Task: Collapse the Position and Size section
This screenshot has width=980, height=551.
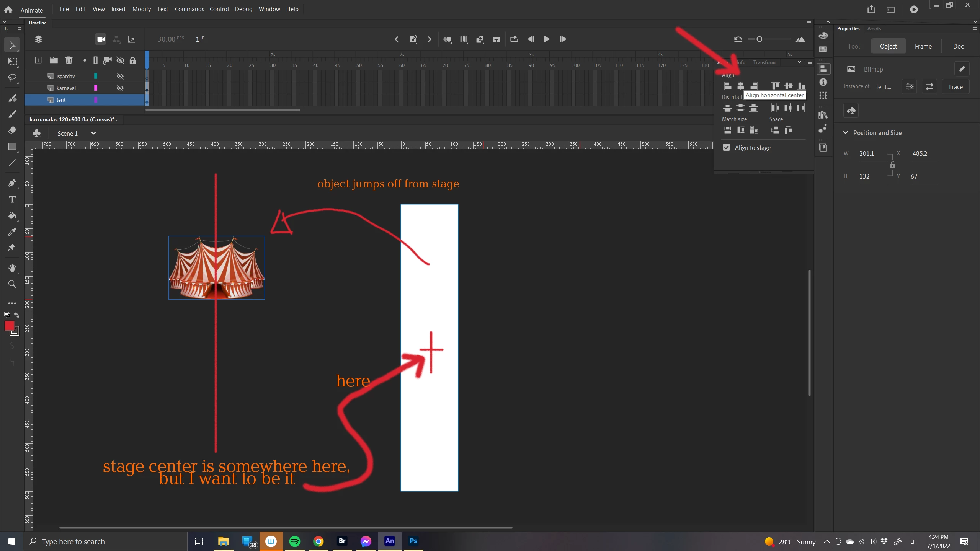Action: (x=845, y=133)
